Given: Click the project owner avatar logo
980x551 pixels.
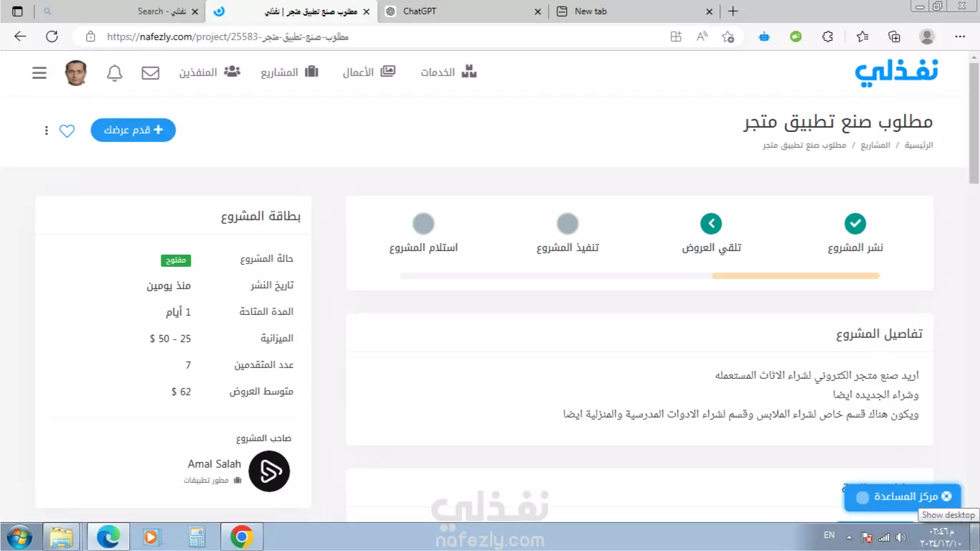Looking at the screenshot, I should pos(269,471).
